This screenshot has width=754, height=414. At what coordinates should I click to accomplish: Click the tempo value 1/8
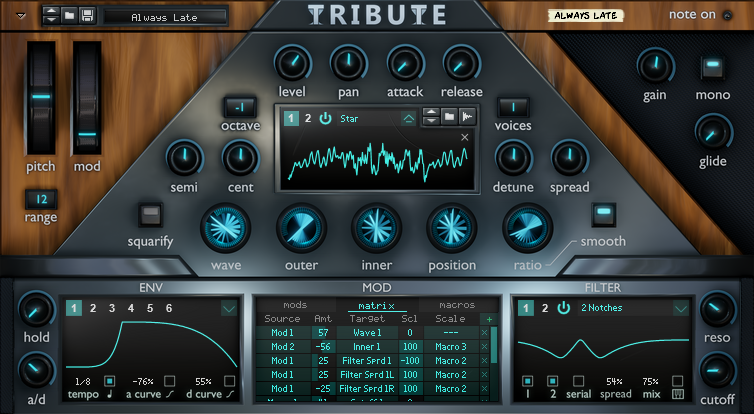tap(83, 382)
